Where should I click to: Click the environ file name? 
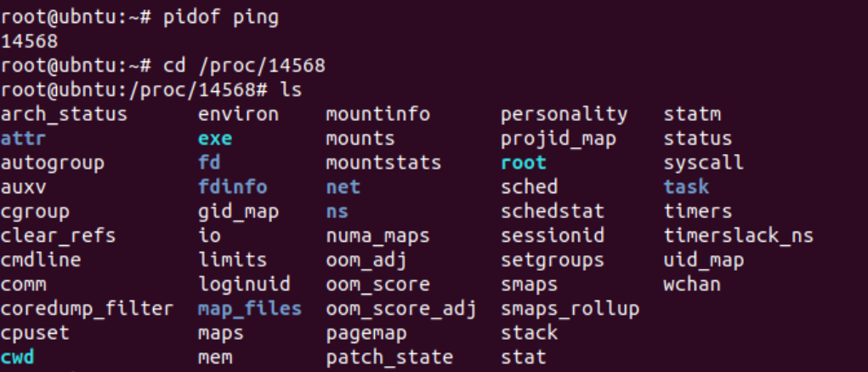pyautogui.click(x=239, y=114)
